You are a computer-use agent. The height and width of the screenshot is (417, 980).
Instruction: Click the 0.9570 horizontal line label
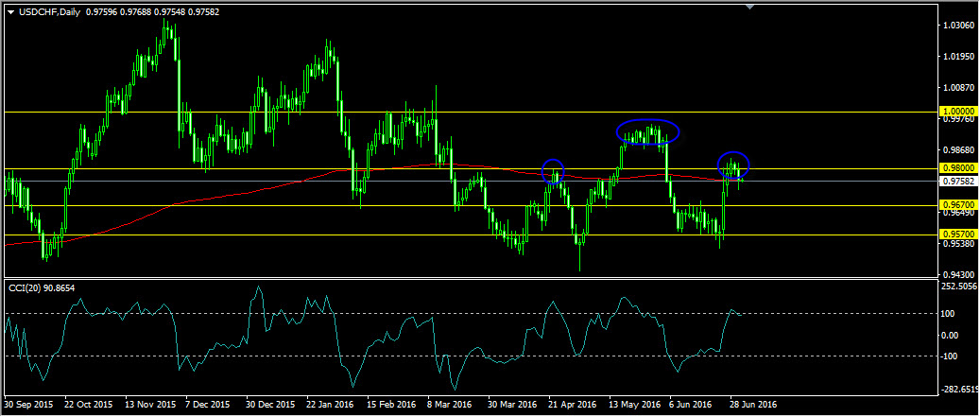958,234
